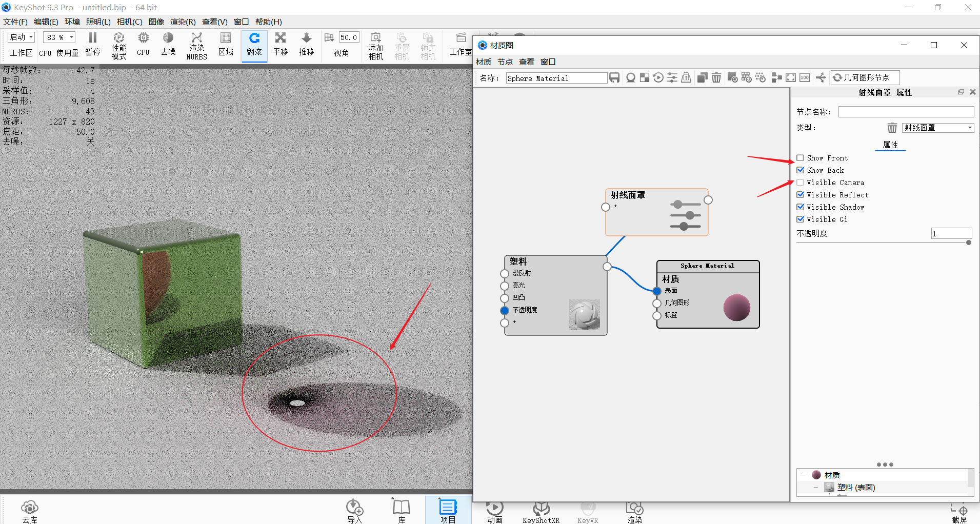Click the material preview sphere icon
Image resolution: width=980 pixels, height=524 pixels.
631,77
